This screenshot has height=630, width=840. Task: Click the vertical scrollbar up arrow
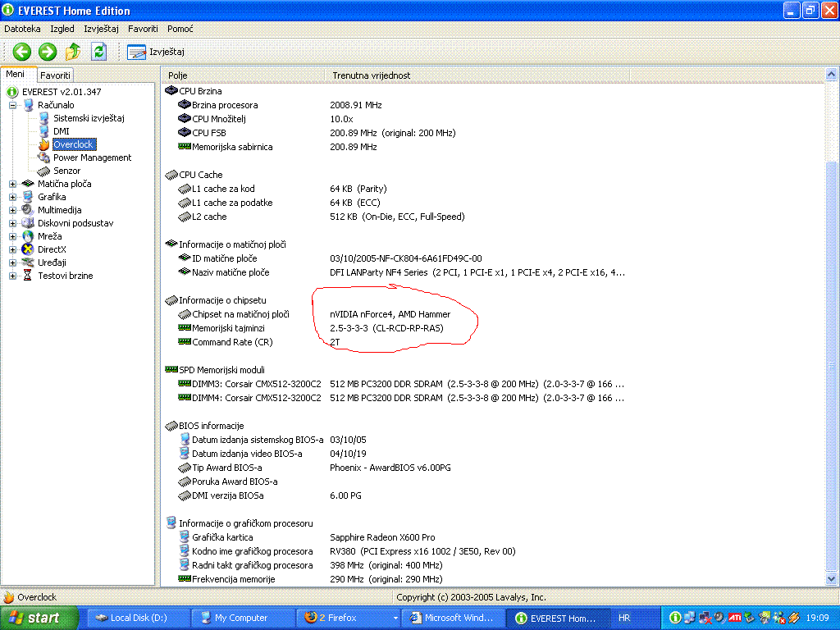coord(831,75)
